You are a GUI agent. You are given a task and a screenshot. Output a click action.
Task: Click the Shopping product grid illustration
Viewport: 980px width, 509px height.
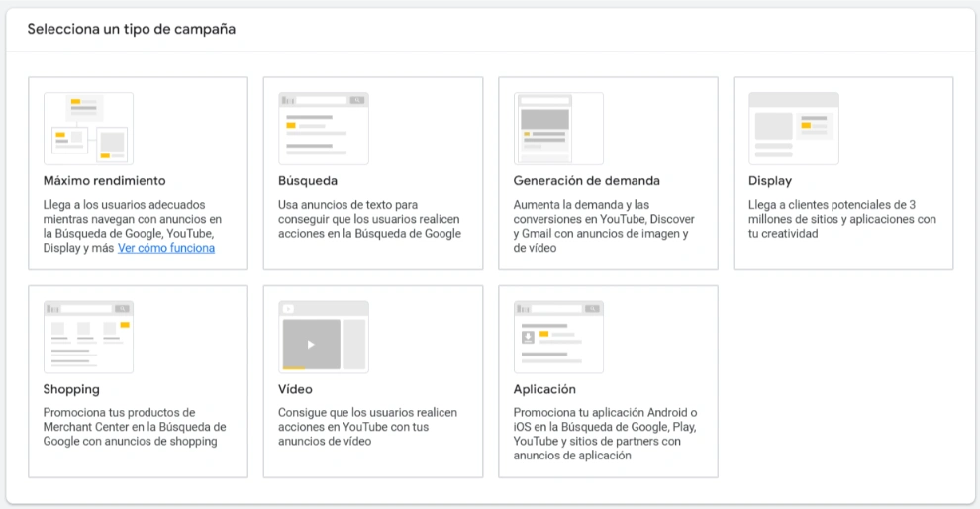(88, 337)
